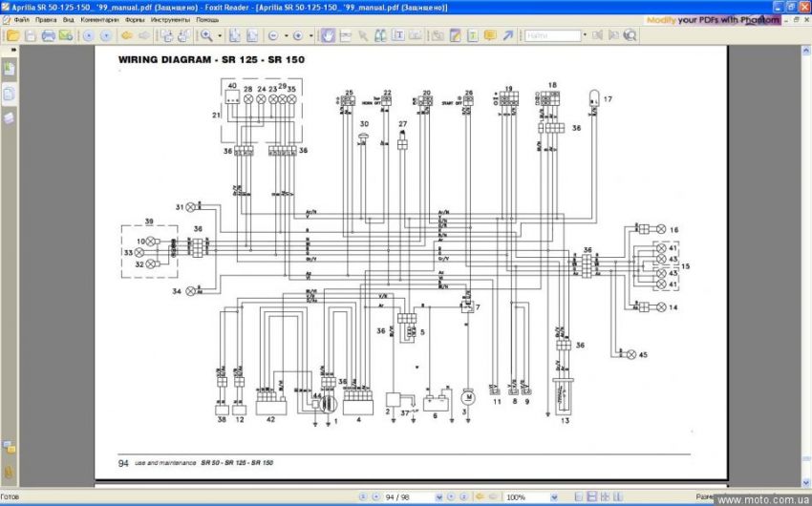Open the Формы menu

(x=135, y=20)
